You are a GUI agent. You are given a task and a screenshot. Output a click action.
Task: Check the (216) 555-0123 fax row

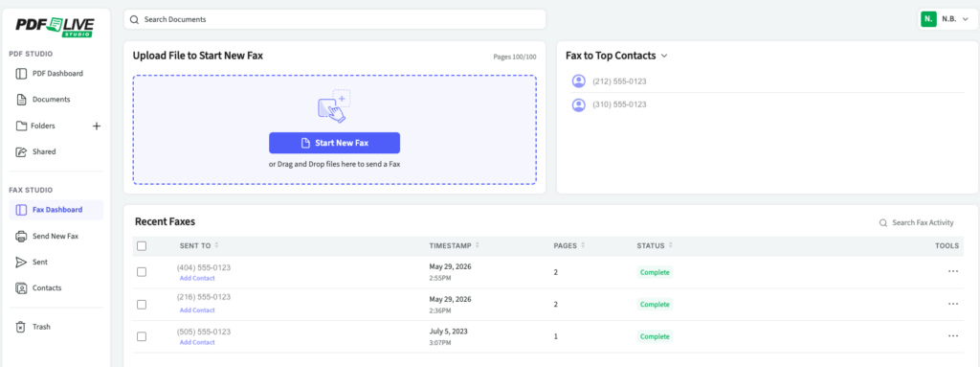pos(142,305)
